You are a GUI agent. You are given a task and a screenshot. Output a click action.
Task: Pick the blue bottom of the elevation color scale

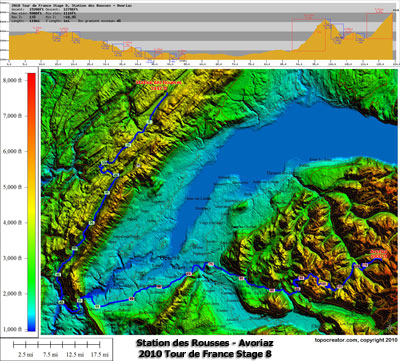[31, 328]
